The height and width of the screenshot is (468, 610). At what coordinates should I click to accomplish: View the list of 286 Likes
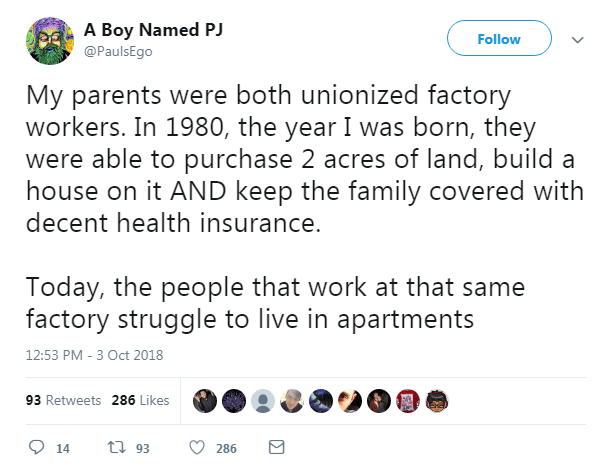(x=140, y=400)
